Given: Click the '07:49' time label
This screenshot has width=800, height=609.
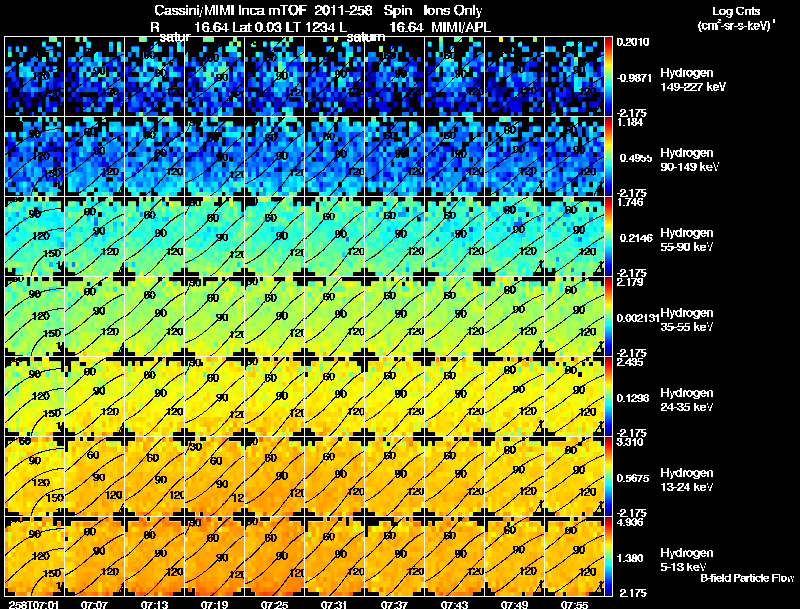Looking at the screenshot, I should (514, 604).
